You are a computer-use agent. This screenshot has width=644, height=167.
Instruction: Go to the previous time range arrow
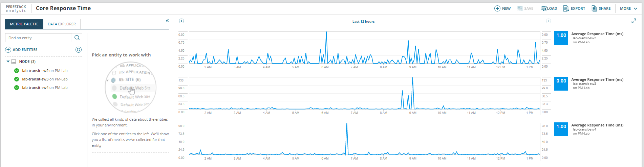[x=181, y=21]
